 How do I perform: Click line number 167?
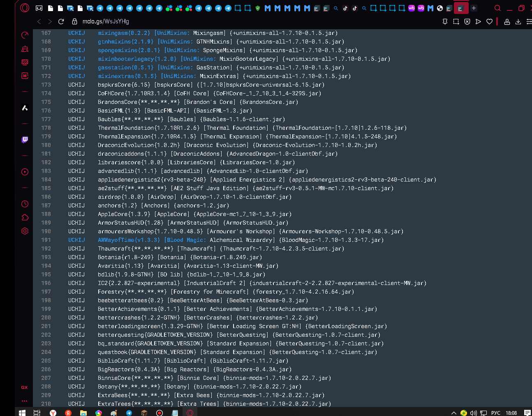click(x=46, y=33)
